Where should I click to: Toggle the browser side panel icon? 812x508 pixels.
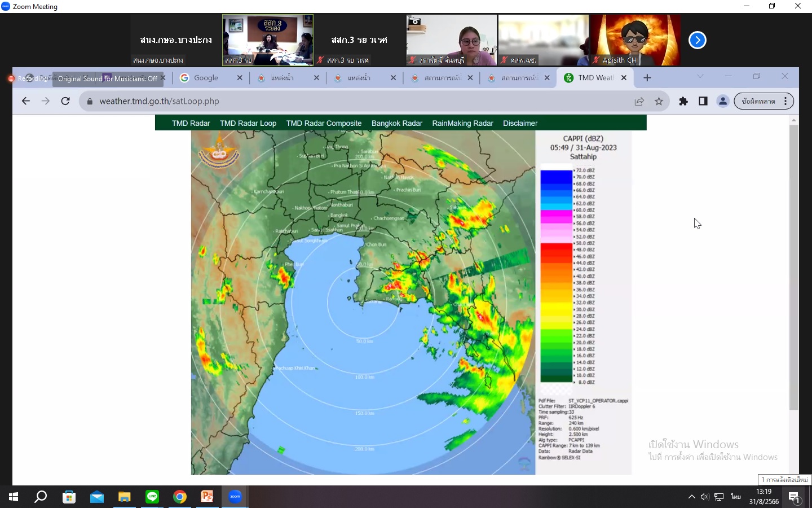(x=703, y=102)
